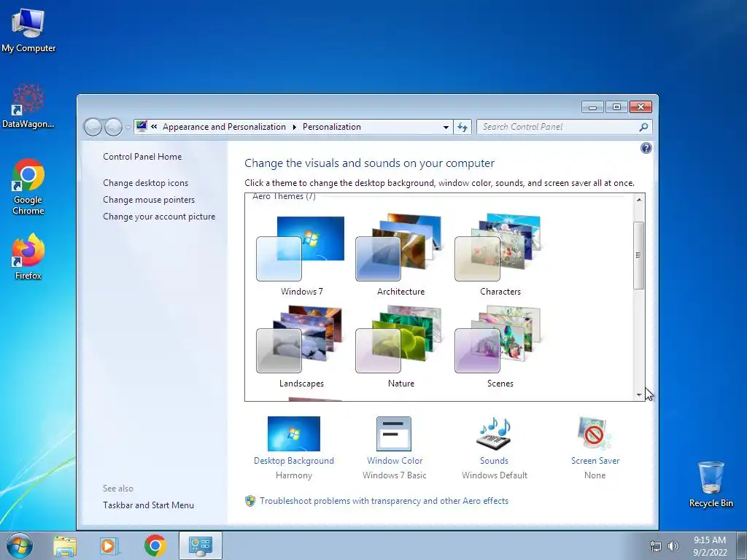Select the DataWagon desktop shortcut
Screen dimensions: 747x560
[x=28, y=106]
